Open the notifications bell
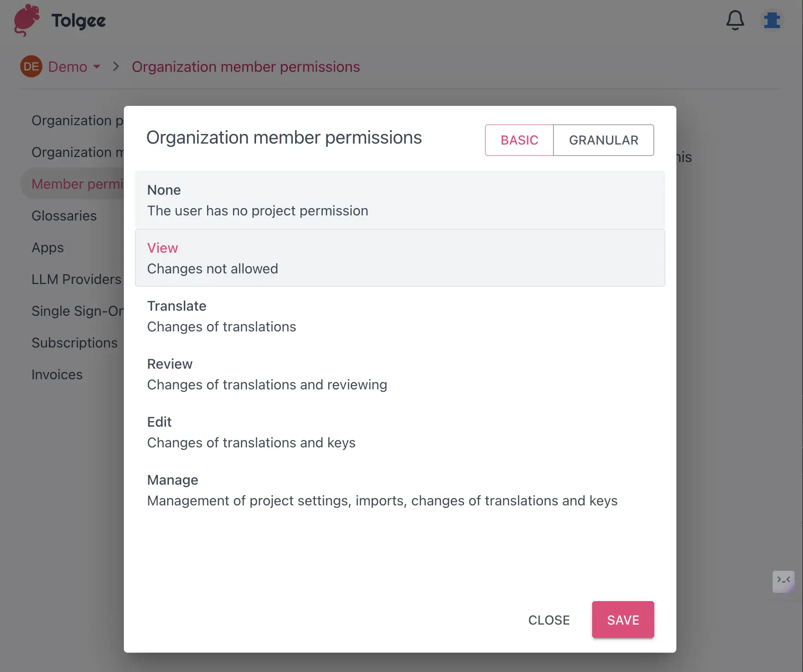803x672 pixels. (x=735, y=20)
